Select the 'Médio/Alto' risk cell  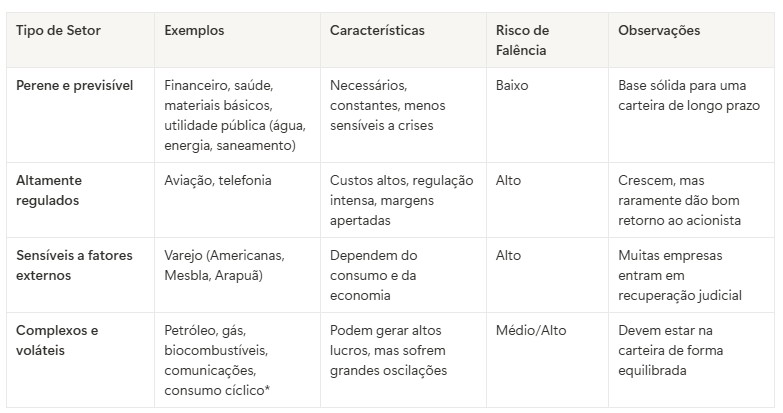[x=531, y=330]
